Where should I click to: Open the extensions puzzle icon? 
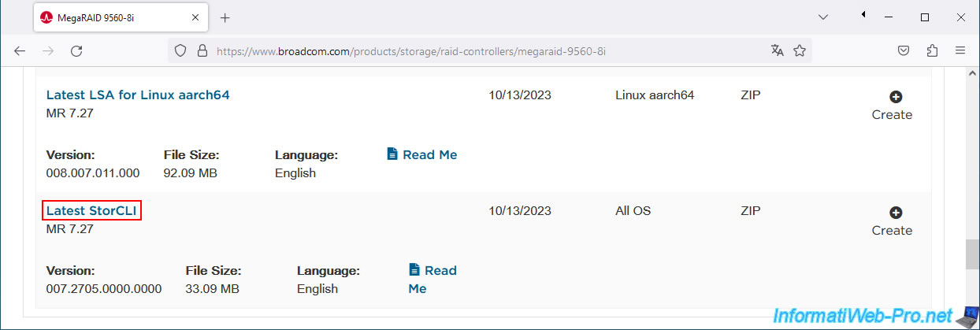[x=933, y=50]
